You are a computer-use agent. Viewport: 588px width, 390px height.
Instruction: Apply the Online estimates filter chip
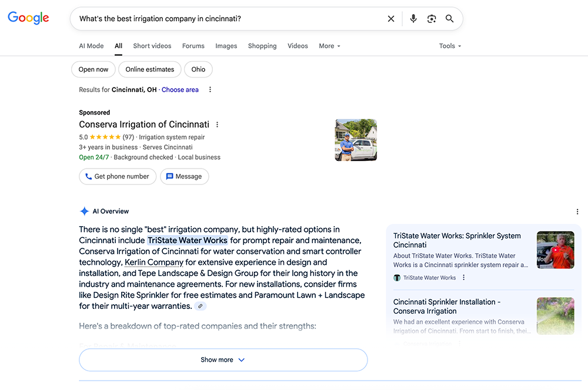pyautogui.click(x=149, y=69)
